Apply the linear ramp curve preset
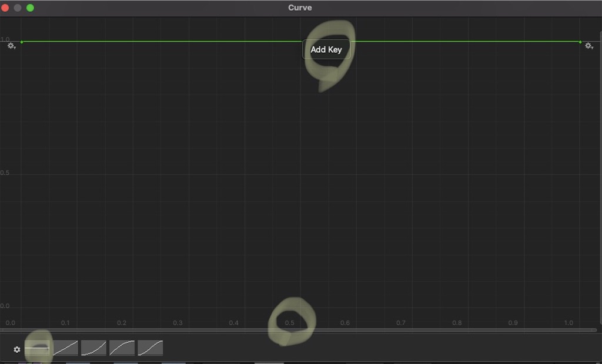Screen dimensions: 602x364 [x=65, y=348]
